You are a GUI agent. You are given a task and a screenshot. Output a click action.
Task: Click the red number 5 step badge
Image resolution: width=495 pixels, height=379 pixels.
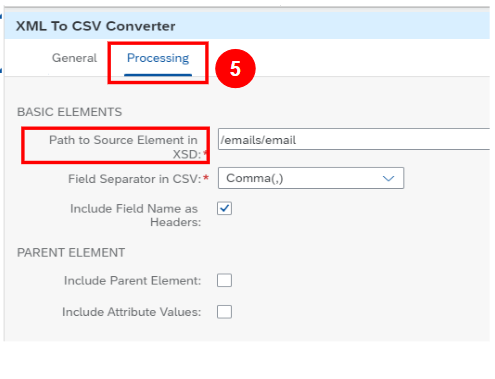point(235,69)
